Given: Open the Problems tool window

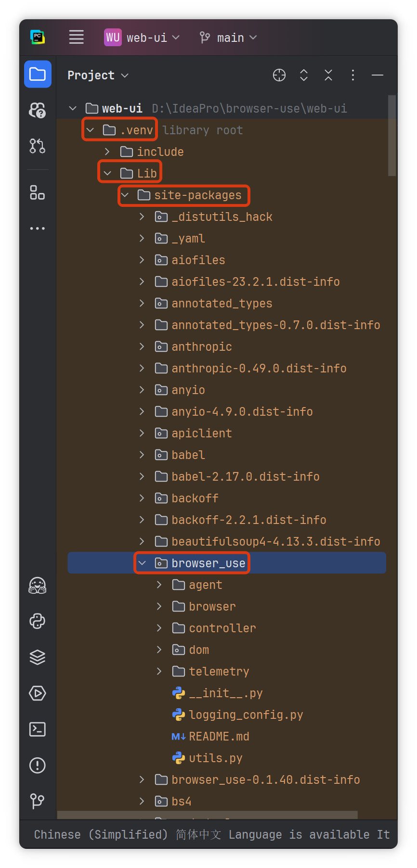Looking at the screenshot, I should point(38,766).
